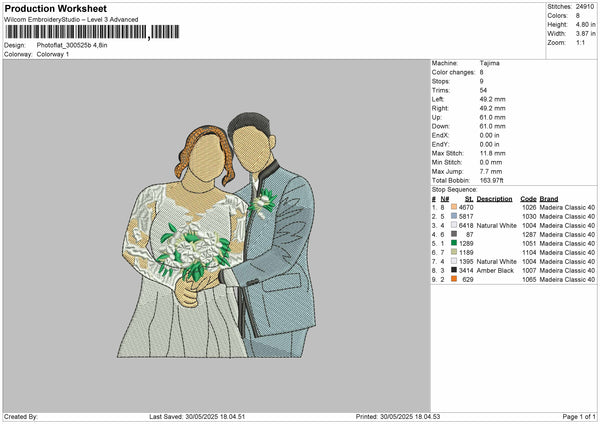This screenshot has width=600, height=424.
Task: Click the orange swatch for stop 9
Action: click(x=454, y=279)
